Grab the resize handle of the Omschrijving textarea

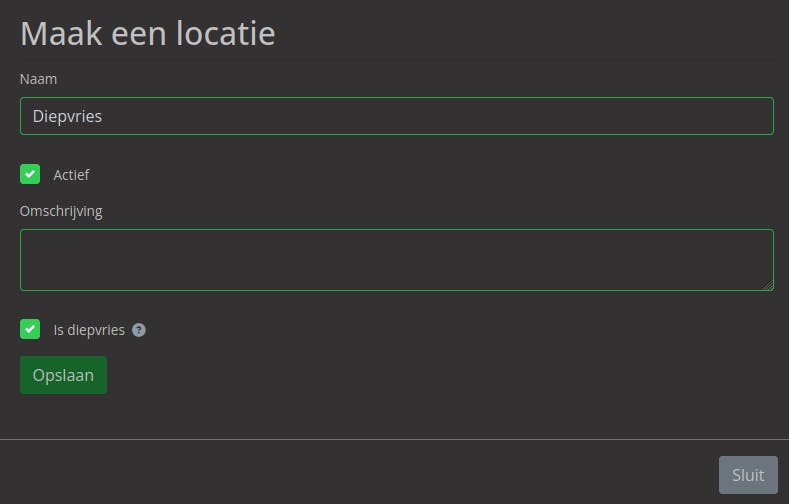768,285
